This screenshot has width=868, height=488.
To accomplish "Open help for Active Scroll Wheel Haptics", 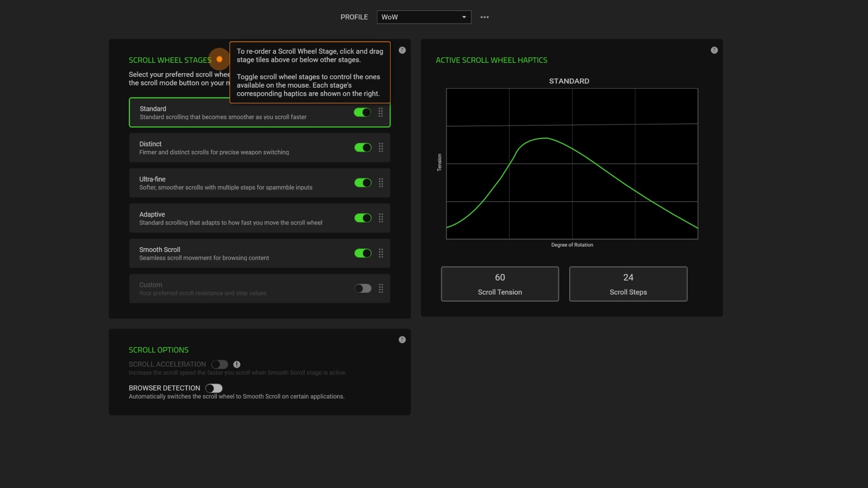I will 714,50.
